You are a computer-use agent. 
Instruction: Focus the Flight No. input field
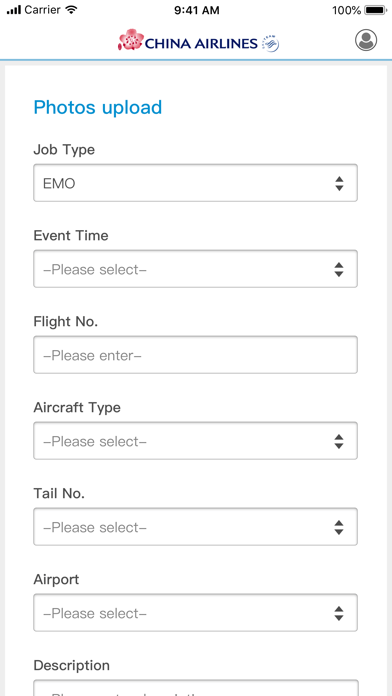(x=195, y=355)
